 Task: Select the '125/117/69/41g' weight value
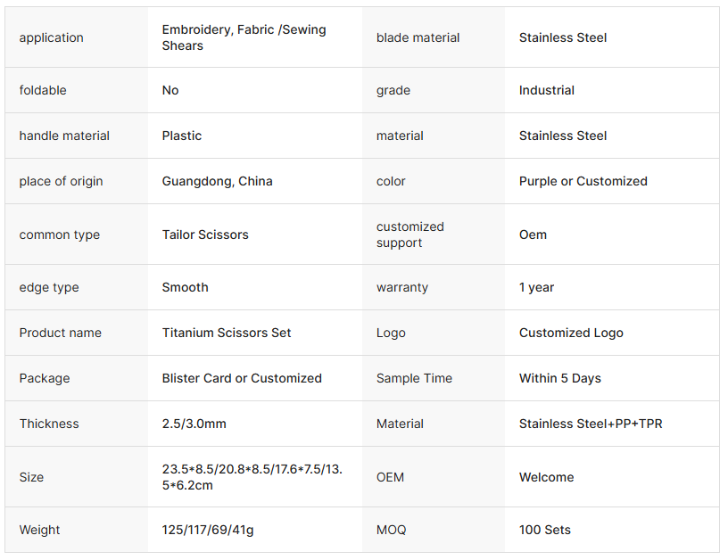tap(208, 530)
